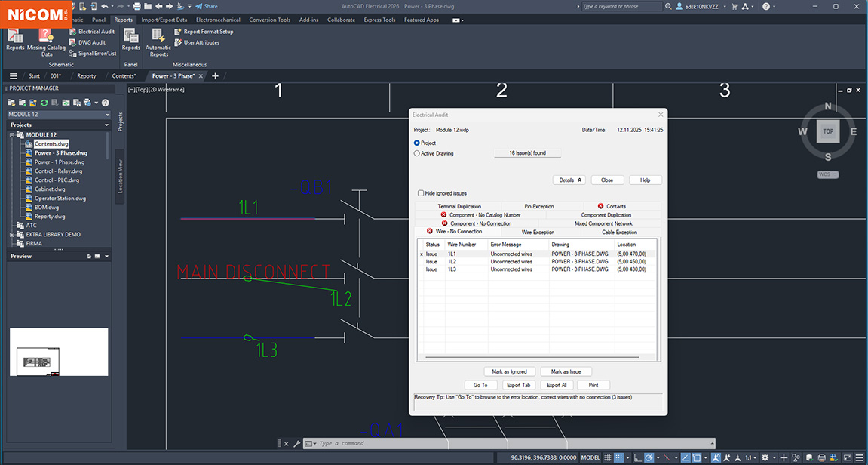868x465 pixels.
Task: Click the refresh icon in Project Manager
Action: pyautogui.click(x=44, y=103)
